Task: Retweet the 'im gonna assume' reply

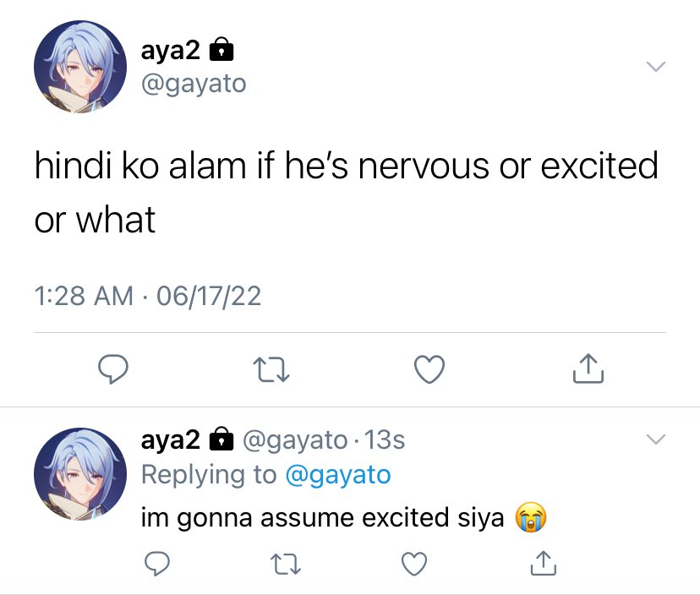Action: 286,564
